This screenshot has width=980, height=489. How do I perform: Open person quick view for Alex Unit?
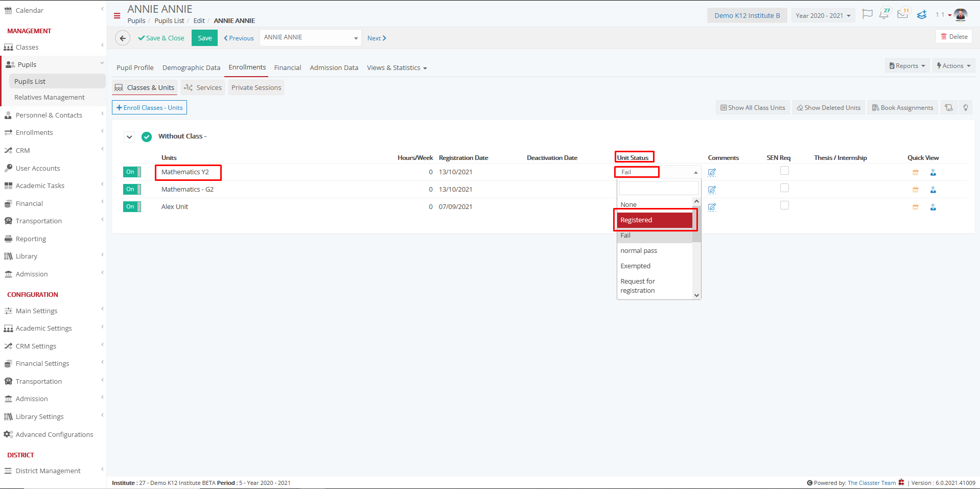[x=933, y=207]
